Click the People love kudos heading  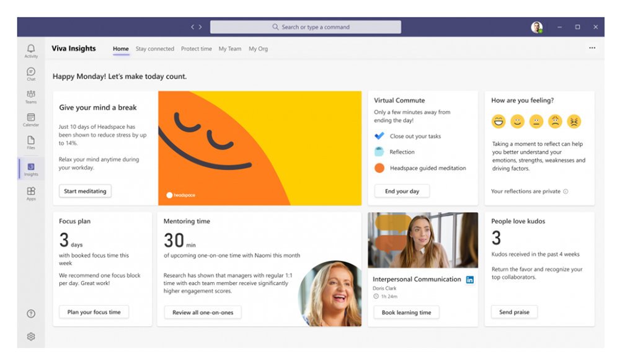coord(518,221)
